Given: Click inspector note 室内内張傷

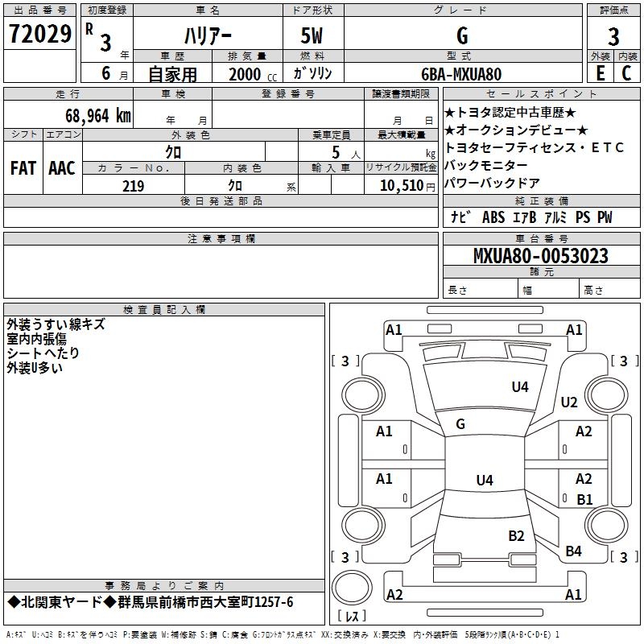Looking at the screenshot, I should 36,339.
